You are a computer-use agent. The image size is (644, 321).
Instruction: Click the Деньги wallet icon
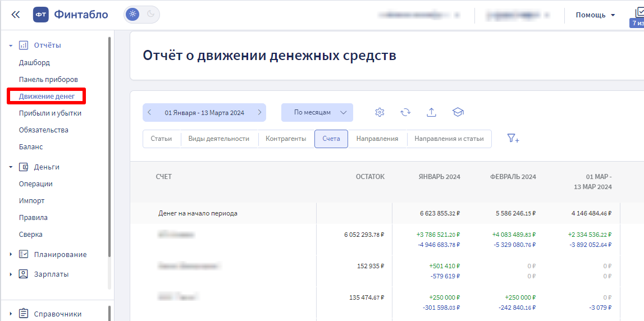point(24,167)
